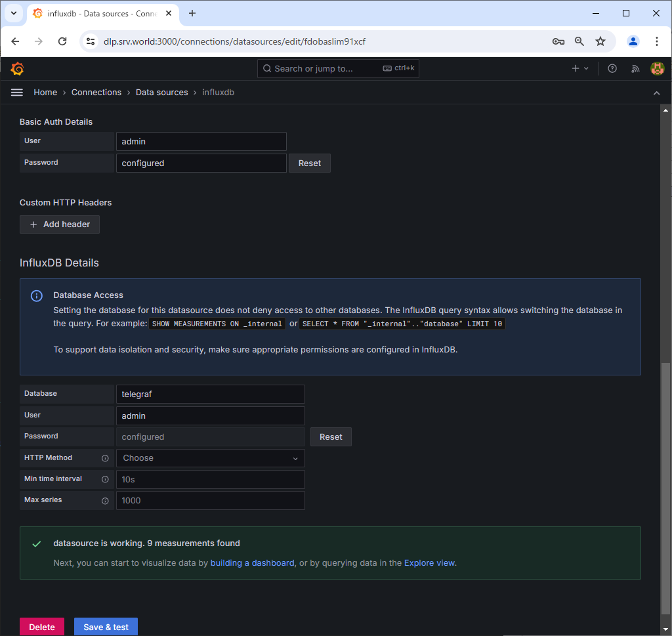Reset the Basic Auth password
The height and width of the screenshot is (636, 672).
pos(310,163)
